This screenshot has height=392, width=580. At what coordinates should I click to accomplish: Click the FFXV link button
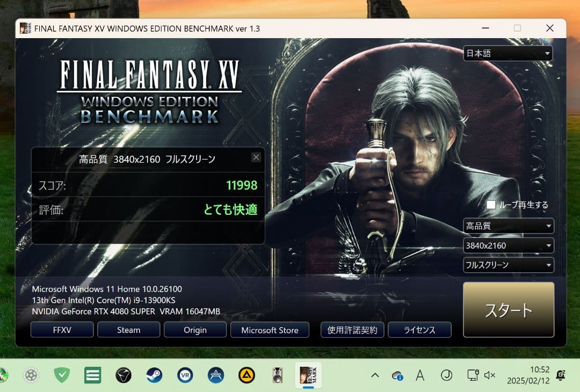(x=62, y=330)
